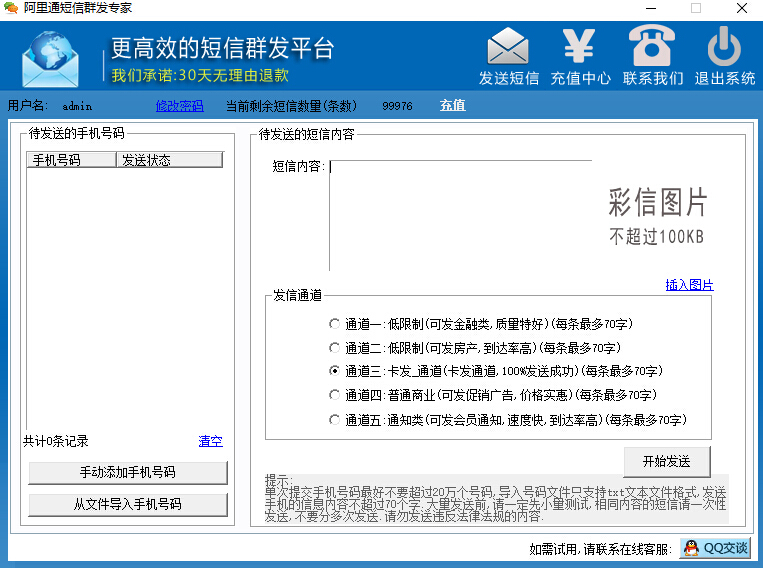Viewport: 763px width, 568px height.
Task: Click the 清空 clear list link
Action: (x=210, y=441)
